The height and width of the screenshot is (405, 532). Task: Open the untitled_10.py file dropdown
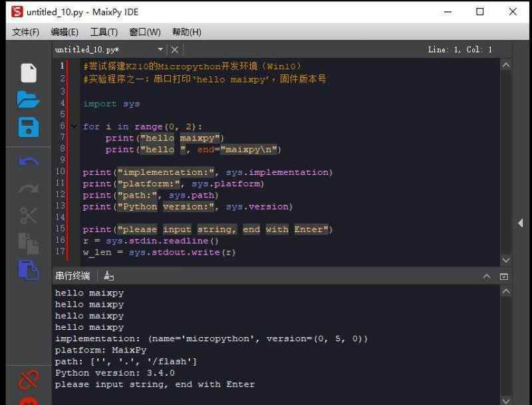click(x=160, y=49)
